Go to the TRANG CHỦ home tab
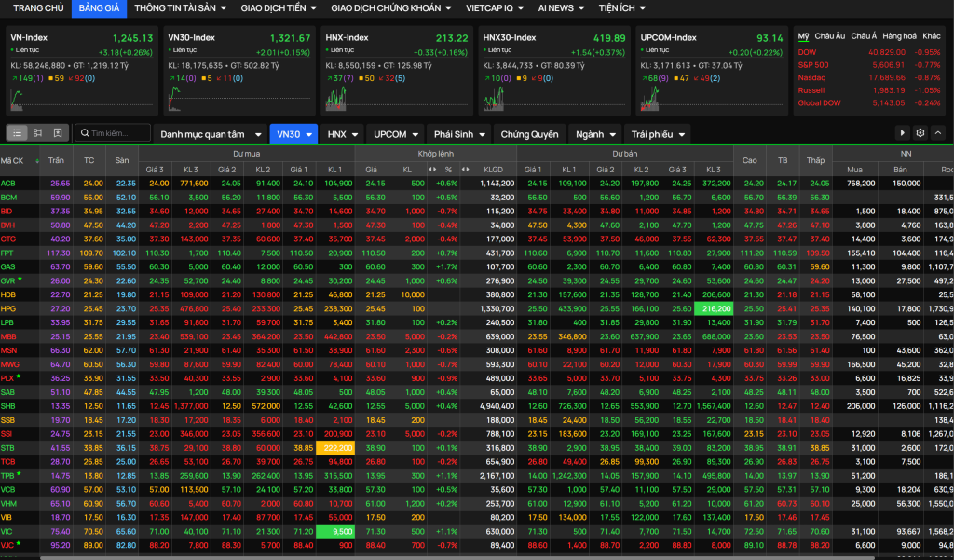954x560 pixels. click(38, 7)
